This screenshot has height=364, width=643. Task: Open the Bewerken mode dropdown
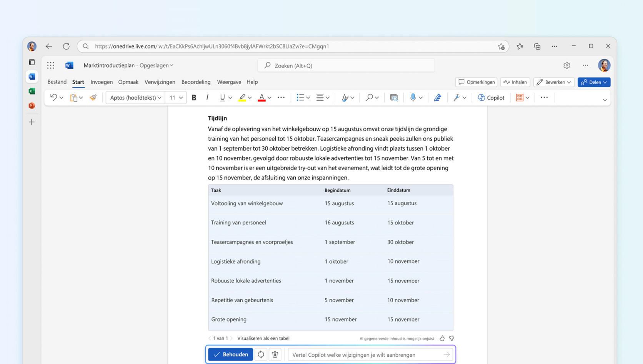coord(554,82)
